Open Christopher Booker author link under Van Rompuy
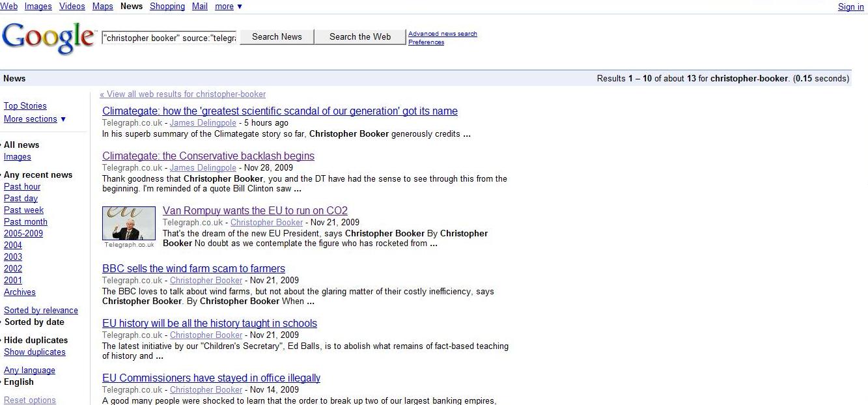868x405 pixels. coord(266,223)
